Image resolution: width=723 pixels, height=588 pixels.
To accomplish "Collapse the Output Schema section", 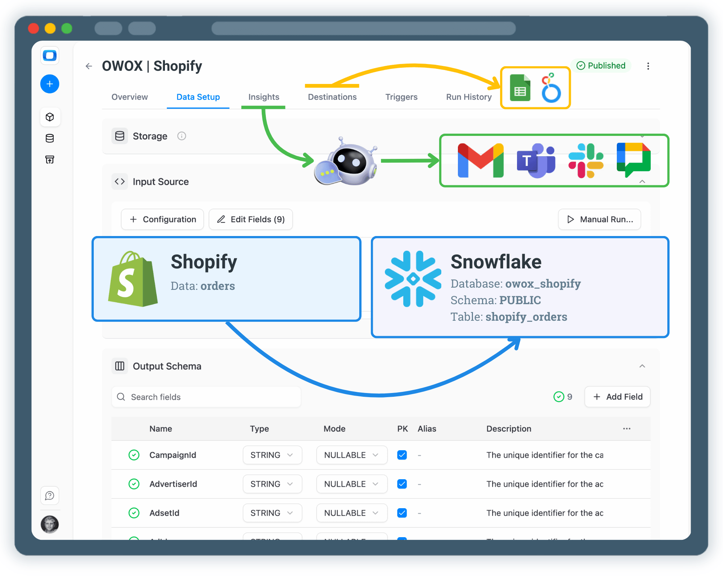I will click(x=642, y=366).
